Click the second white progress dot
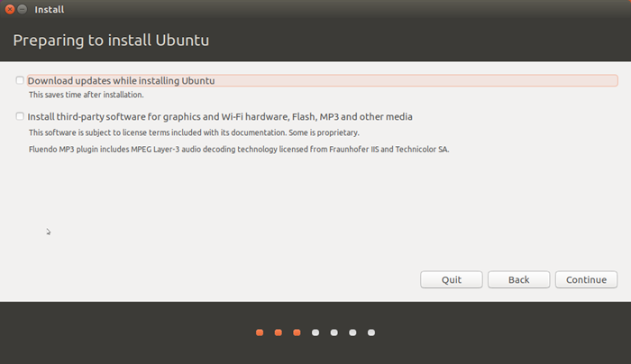This screenshot has width=631, height=364. pos(334,332)
